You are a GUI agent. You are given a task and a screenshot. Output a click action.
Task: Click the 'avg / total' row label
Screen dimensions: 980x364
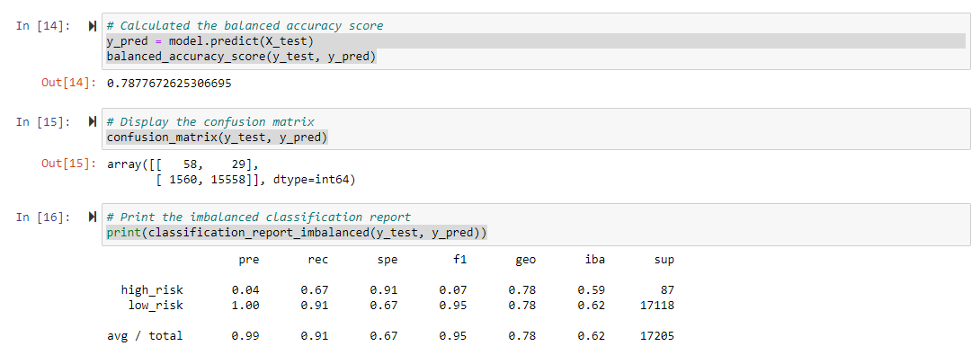(x=145, y=336)
